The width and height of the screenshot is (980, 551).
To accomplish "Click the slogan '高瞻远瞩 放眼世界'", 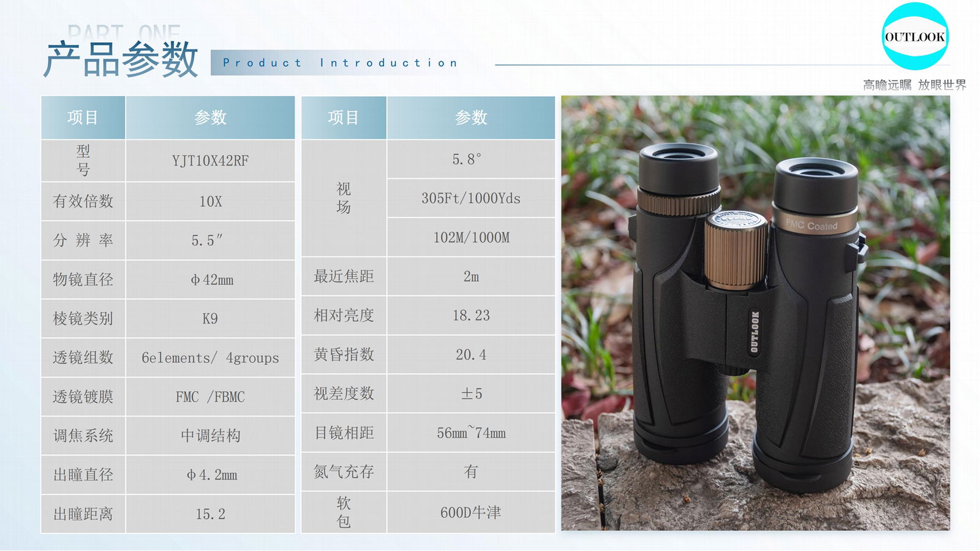I will pyautogui.click(x=914, y=85).
